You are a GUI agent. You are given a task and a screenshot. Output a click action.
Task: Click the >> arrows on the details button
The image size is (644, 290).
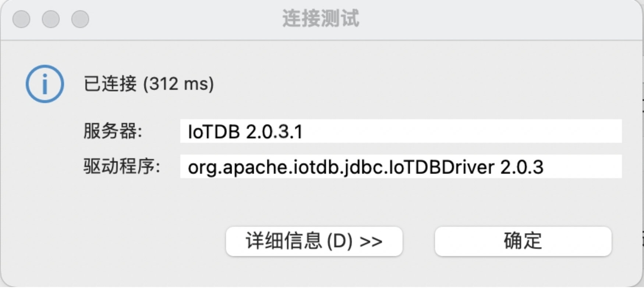[x=371, y=241]
